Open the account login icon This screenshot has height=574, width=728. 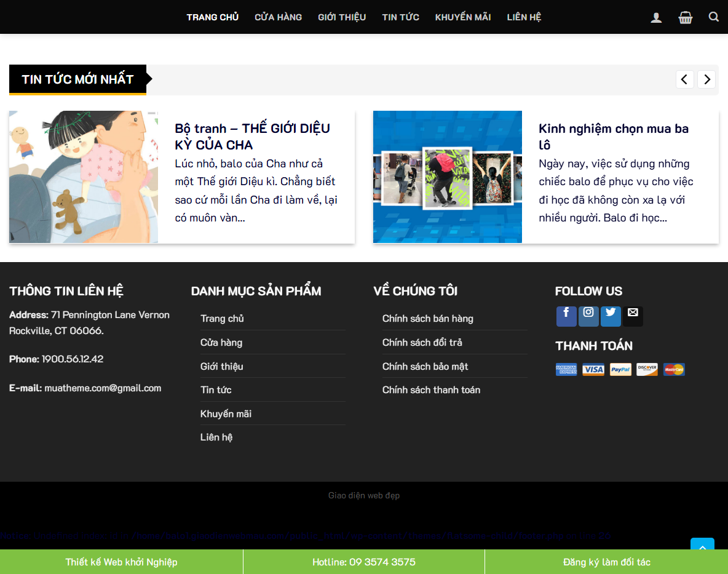(x=656, y=17)
